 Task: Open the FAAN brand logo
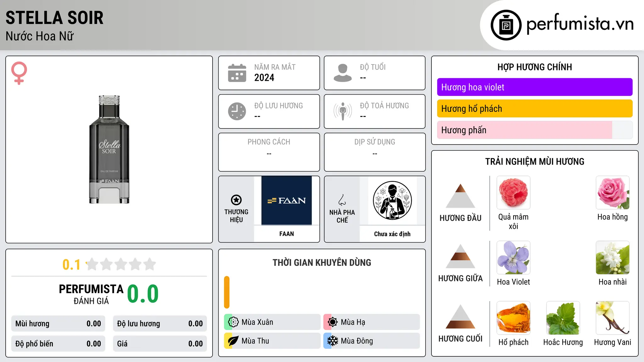click(x=286, y=200)
